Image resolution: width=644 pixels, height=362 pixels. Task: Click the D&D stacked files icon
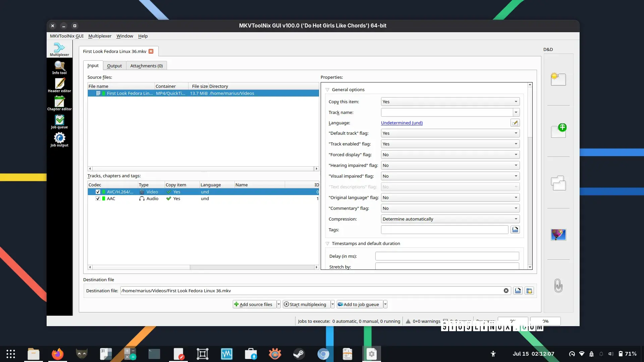click(558, 183)
